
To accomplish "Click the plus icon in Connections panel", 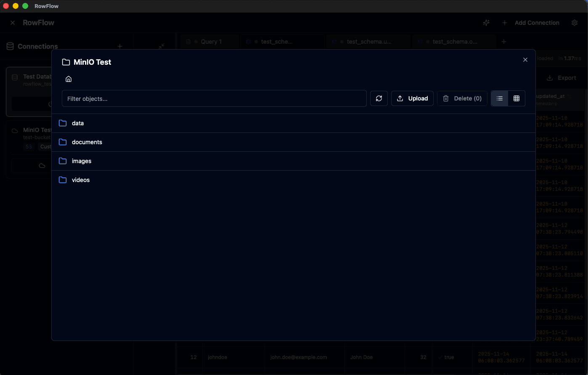I will [119, 46].
